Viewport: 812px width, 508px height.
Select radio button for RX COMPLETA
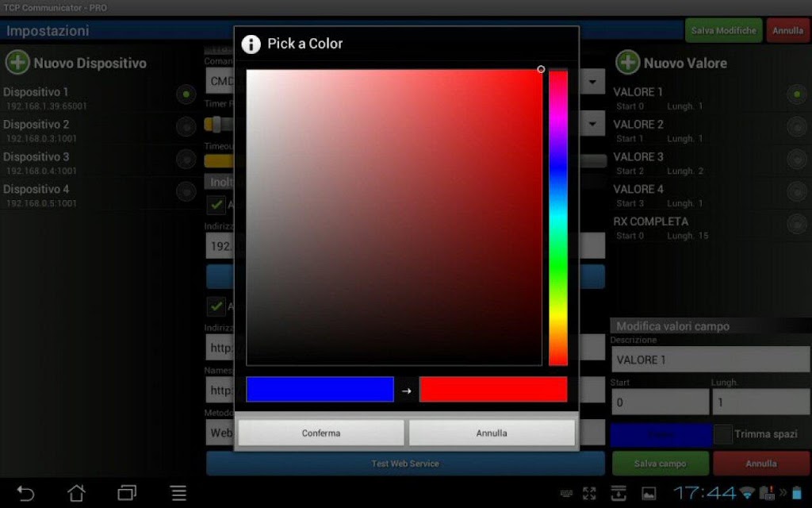click(796, 224)
